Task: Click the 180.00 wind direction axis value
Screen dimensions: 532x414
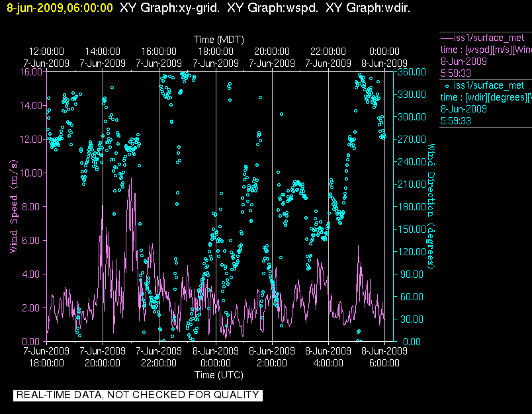Action: coord(410,206)
